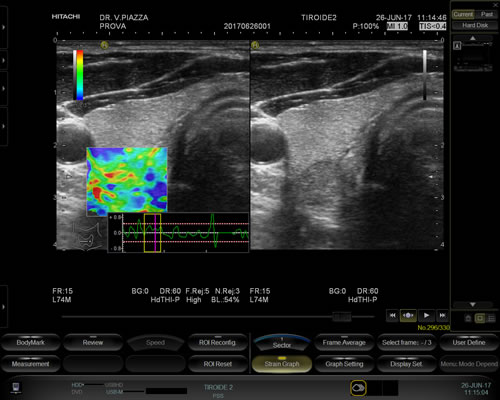Expand the top left side panel arrow
Image resolution: width=500 pixels, height=400 pixels.
click(x=4, y=27)
